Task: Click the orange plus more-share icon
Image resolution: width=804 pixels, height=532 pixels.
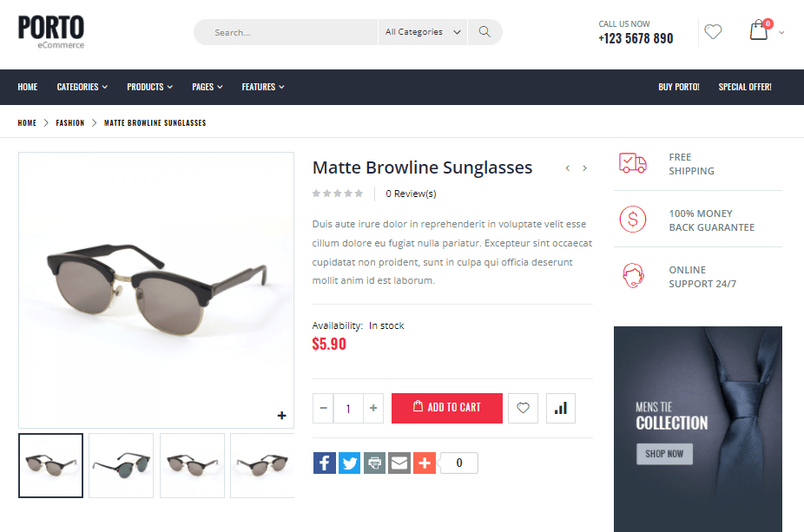Action: [425, 463]
